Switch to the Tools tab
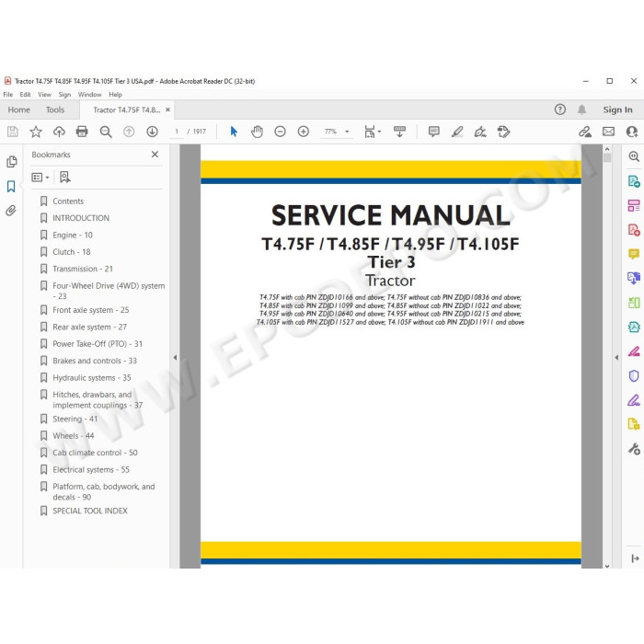The height and width of the screenshot is (644, 644). click(55, 109)
